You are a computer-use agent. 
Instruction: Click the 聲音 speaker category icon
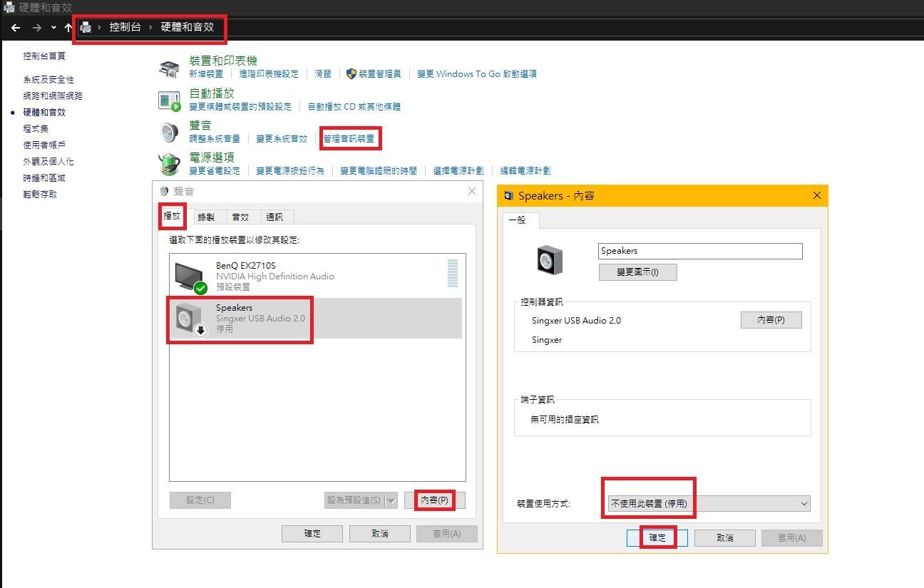coord(169,133)
